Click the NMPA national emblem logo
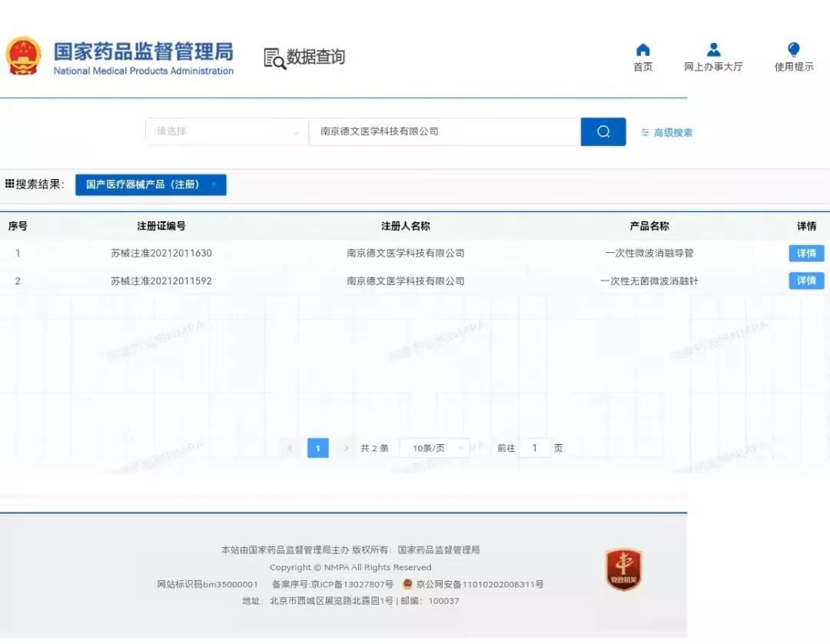830x644 pixels. click(x=25, y=56)
